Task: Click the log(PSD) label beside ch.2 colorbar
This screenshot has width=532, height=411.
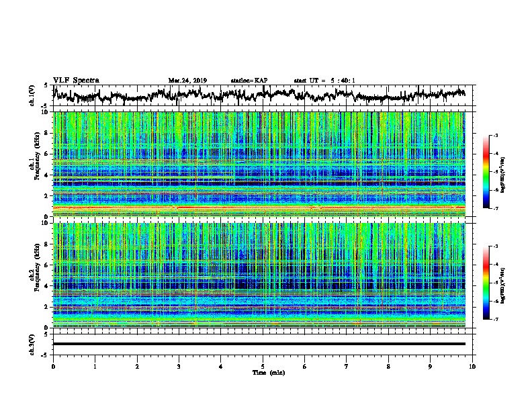Action: (x=502, y=286)
